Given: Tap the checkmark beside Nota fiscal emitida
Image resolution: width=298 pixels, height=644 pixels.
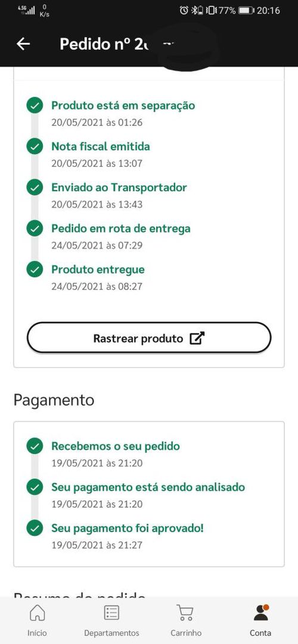Looking at the screenshot, I should tap(35, 146).
